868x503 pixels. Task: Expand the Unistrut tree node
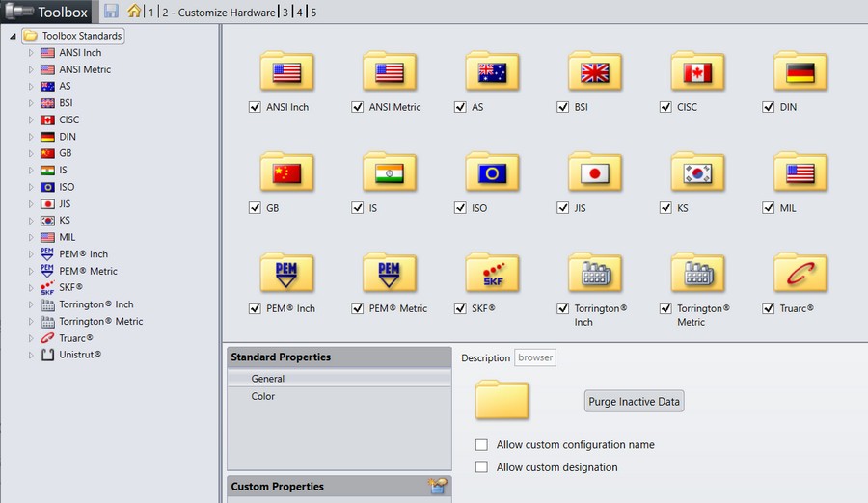point(31,355)
